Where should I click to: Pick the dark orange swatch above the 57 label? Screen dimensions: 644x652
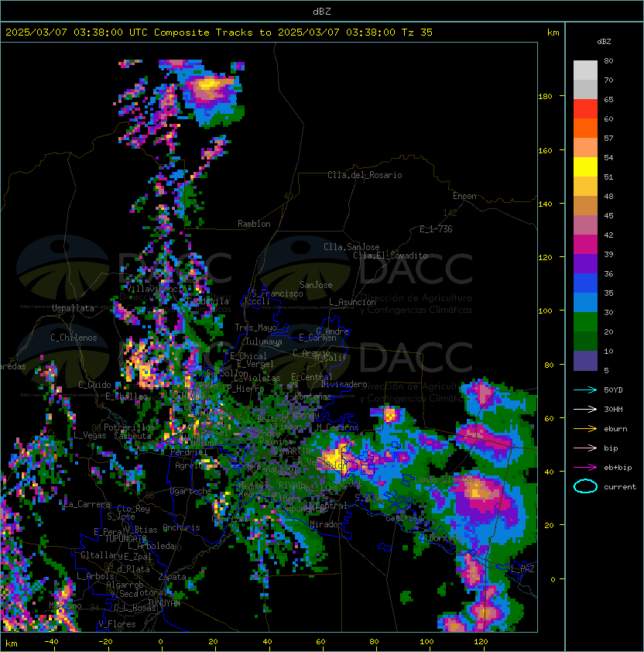585,128
